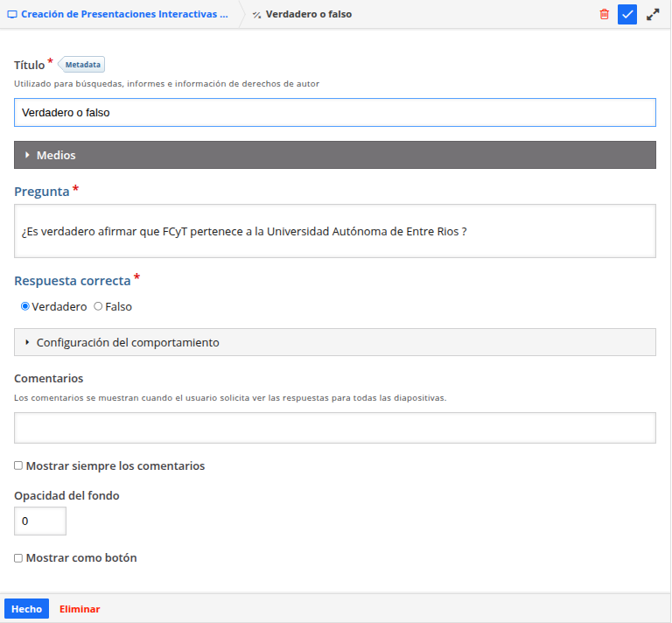Go to Creación de Presentaciones Interactivas breadcrumb
The width and height of the screenshot is (672, 623).
124,14
